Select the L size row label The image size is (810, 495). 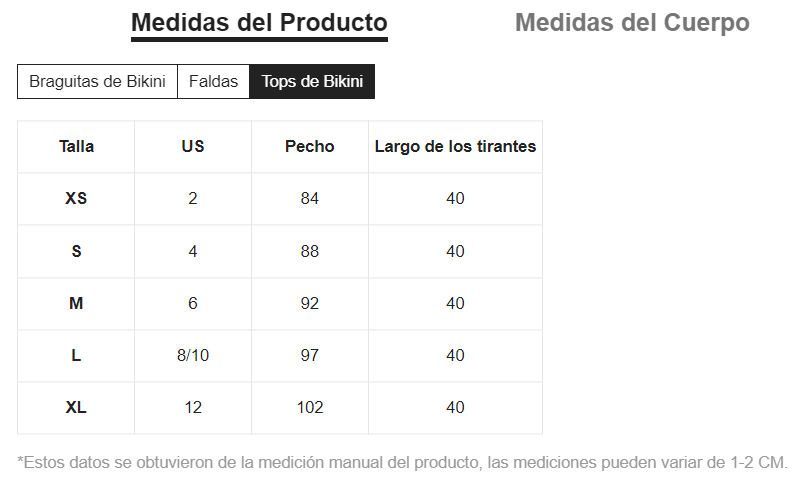[x=76, y=355]
